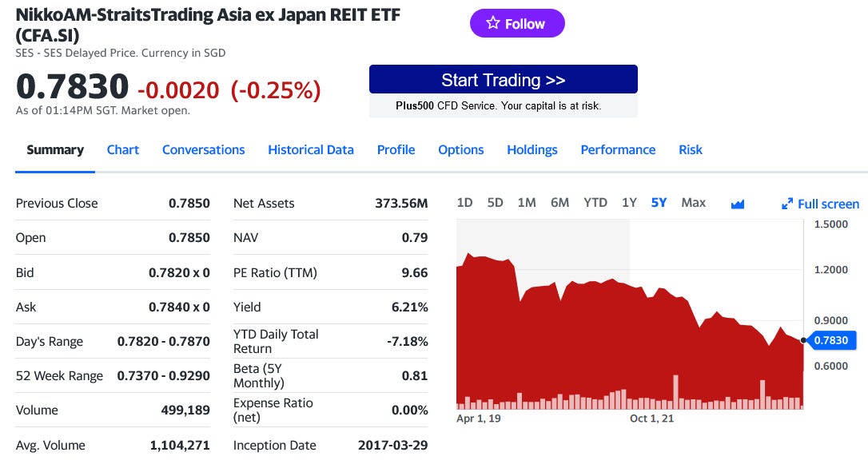Activate the 6M chart interval
This screenshot has width=868, height=460.
pos(559,203)
